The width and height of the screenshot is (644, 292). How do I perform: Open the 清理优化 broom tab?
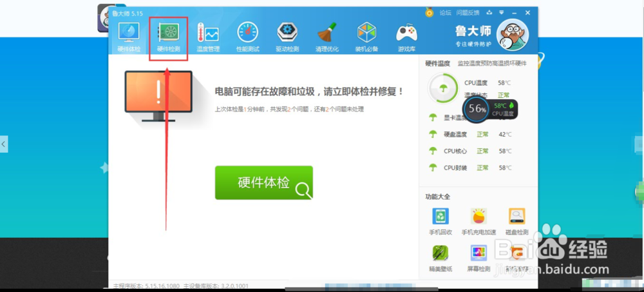coord(327,37)
